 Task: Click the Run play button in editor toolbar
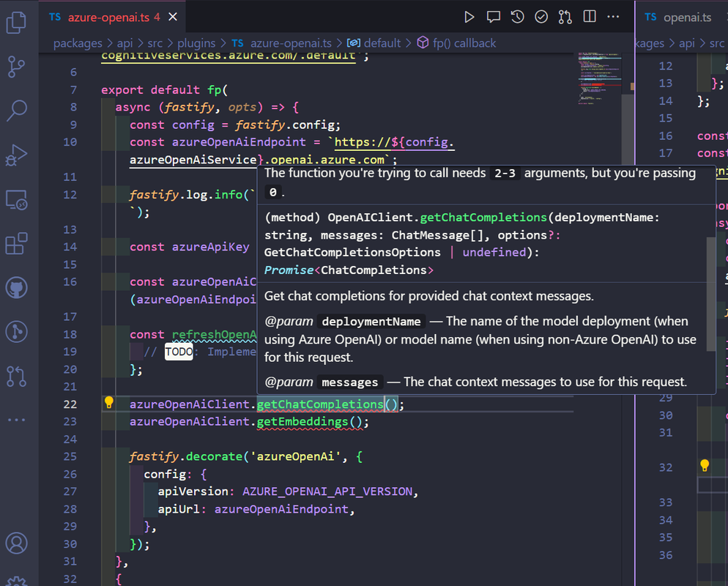469,17
